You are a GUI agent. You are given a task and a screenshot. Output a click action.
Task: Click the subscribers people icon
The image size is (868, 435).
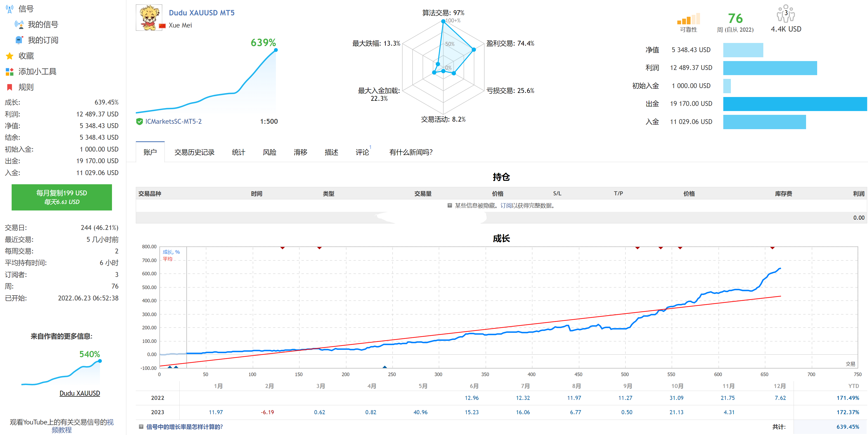786,14
